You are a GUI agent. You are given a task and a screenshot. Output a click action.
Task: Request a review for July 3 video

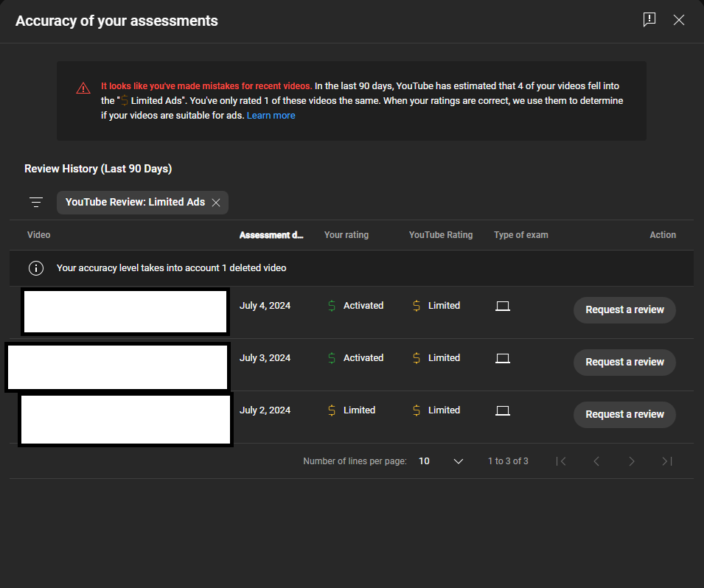point(624,363)
